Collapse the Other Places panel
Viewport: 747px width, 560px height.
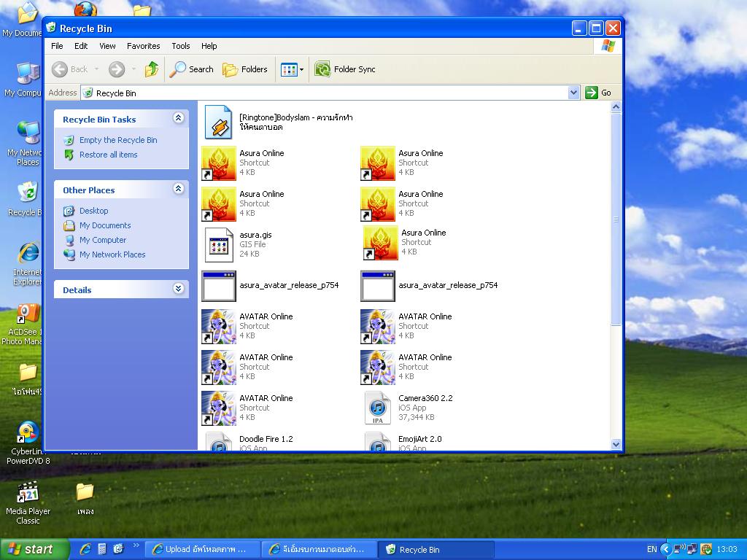click(178, 189)
